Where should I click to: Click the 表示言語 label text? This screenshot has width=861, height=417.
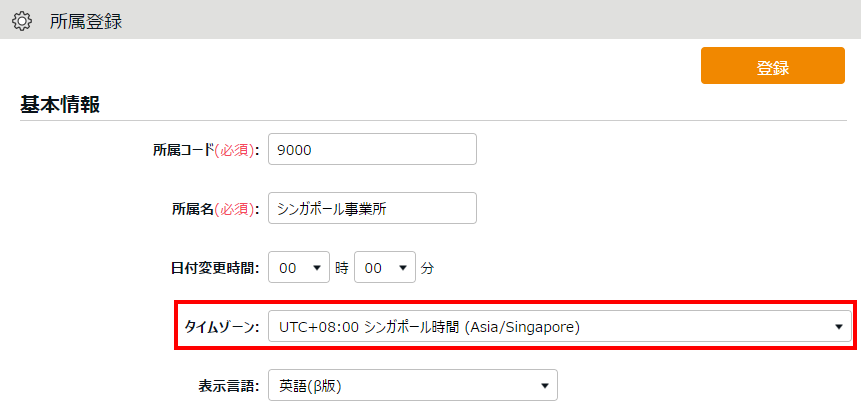tap(228, 386)
